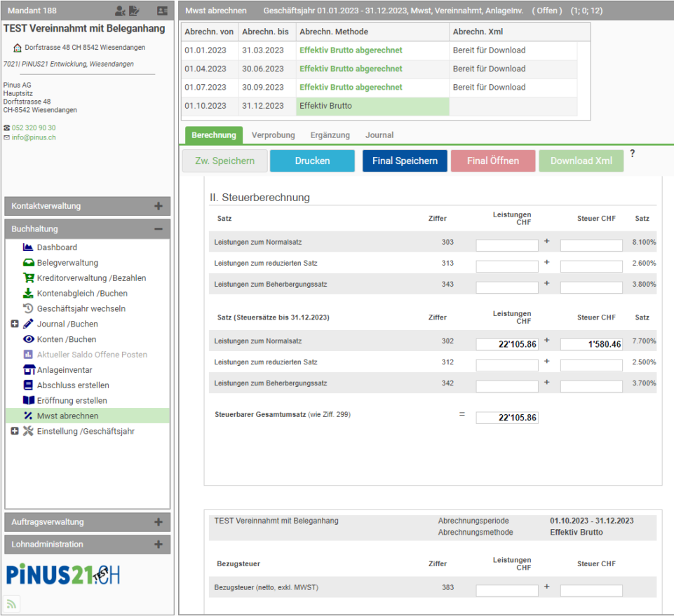Open the Ergänzung tab
Viewport: 674px width, 616px height.
[x=330, y=135]
